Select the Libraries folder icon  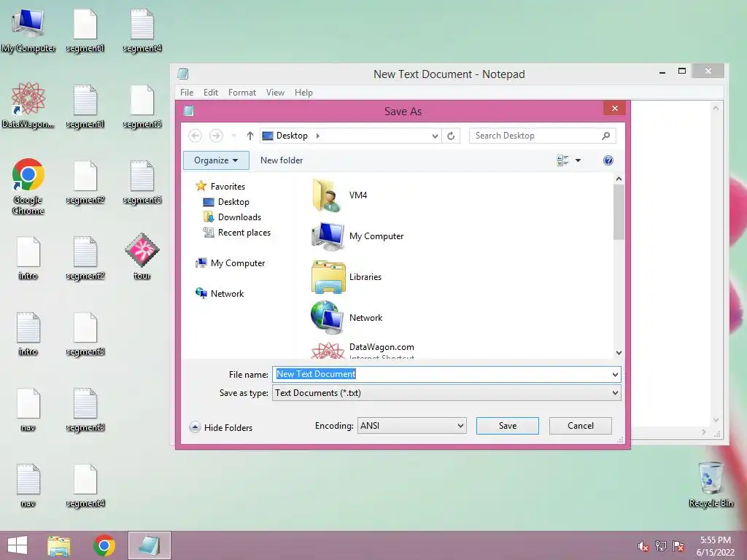(328, 277)
